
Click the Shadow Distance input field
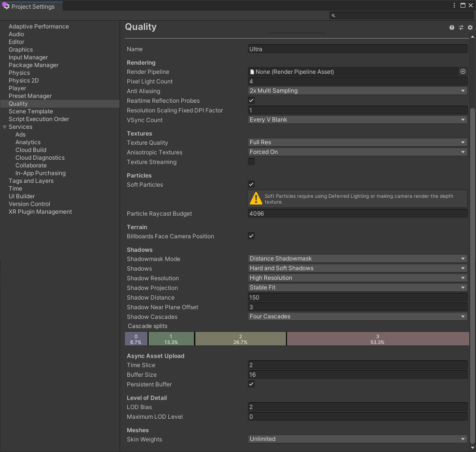(x=357, y=297)
